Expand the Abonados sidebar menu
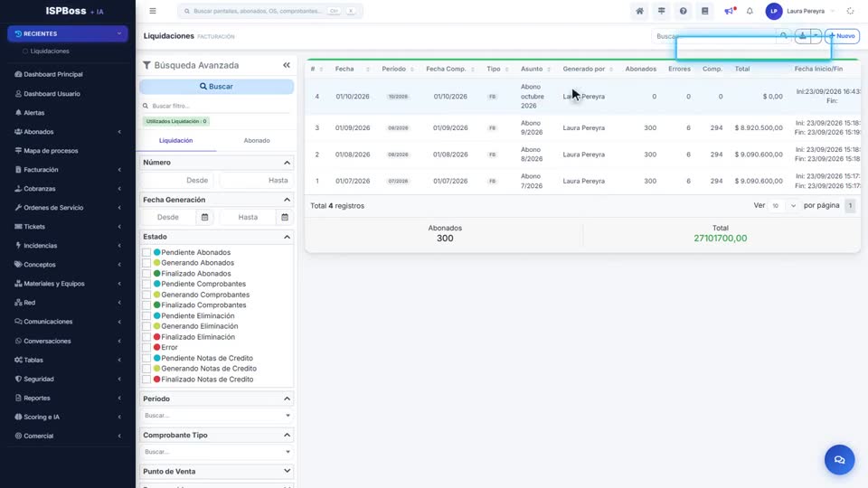Screen dimensions: 868x488 68,132
